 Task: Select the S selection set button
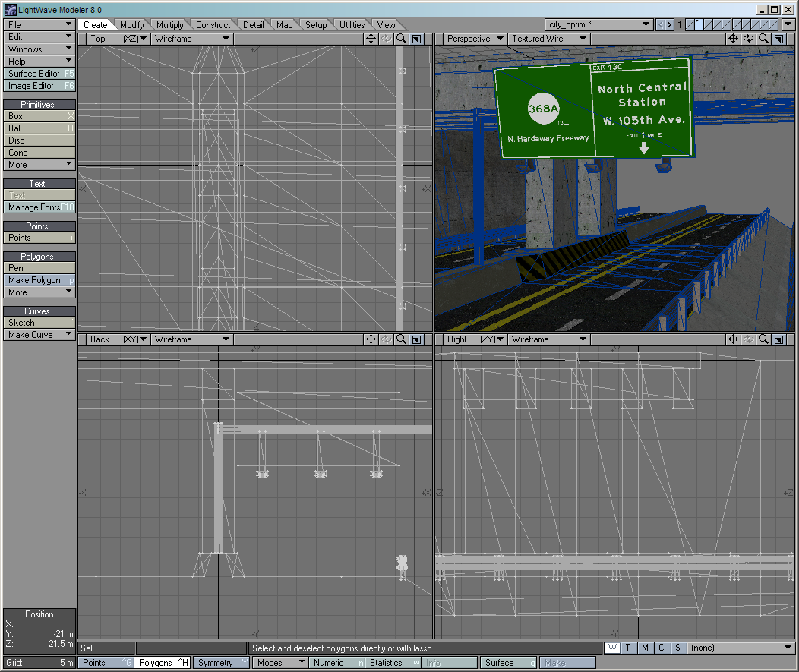[x=677, y=648]
